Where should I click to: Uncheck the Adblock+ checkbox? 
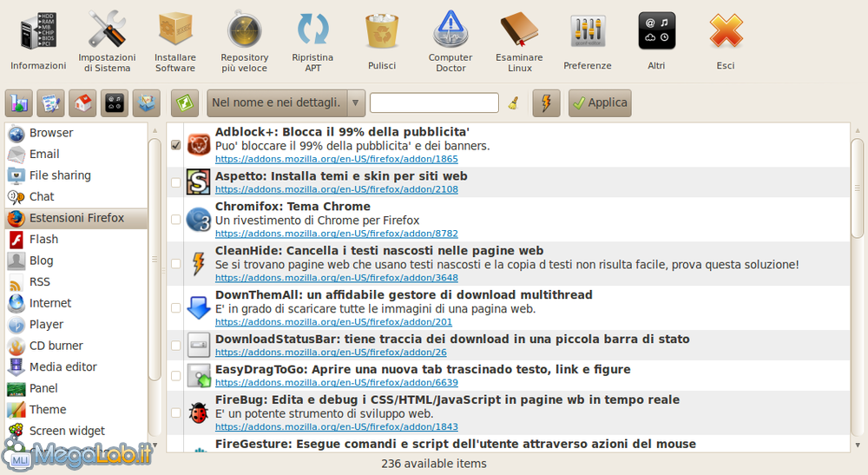(176, 145)
